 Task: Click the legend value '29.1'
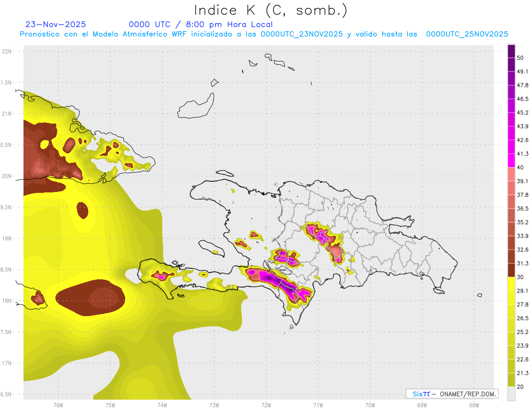[523, 291]
